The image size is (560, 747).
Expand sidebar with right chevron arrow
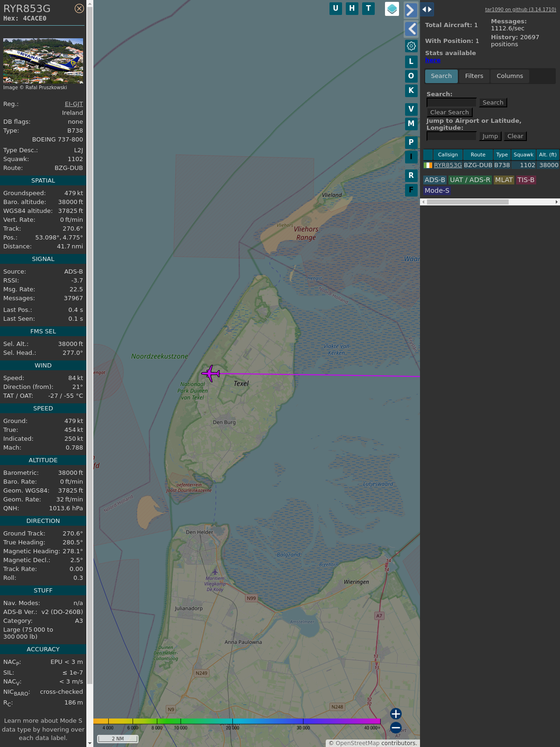(411, 10)
